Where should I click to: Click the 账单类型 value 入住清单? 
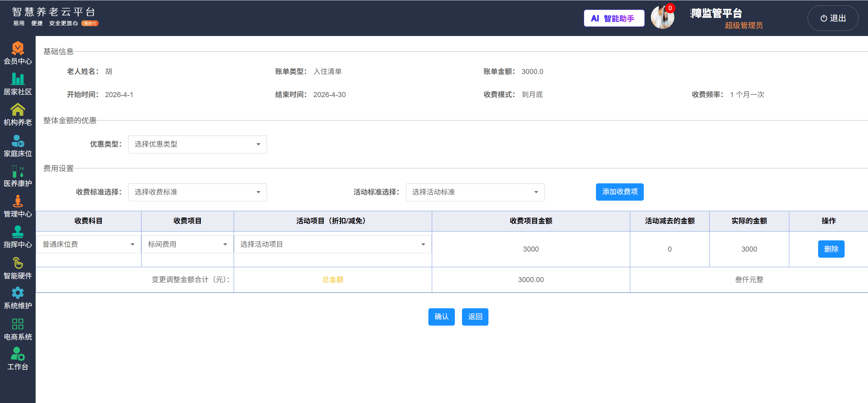pos(327,72)
